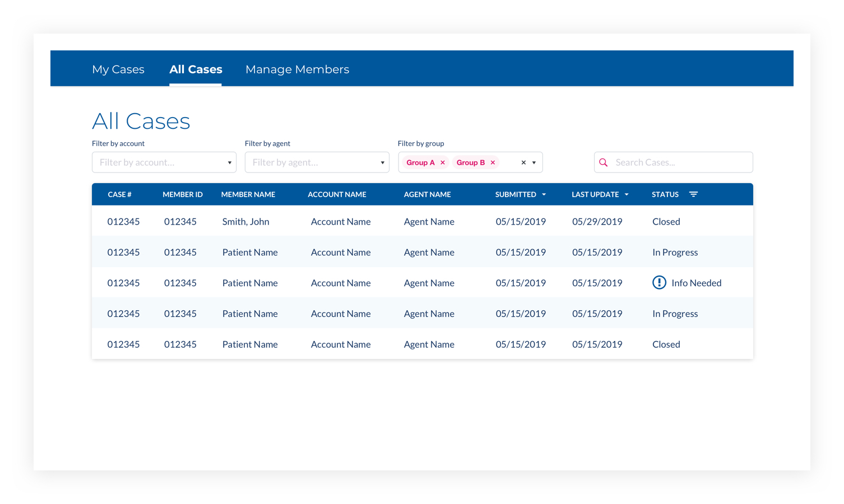Sort by Last Update column arrow
This screenshot has width=844, height=504.
tap(627, 194)
